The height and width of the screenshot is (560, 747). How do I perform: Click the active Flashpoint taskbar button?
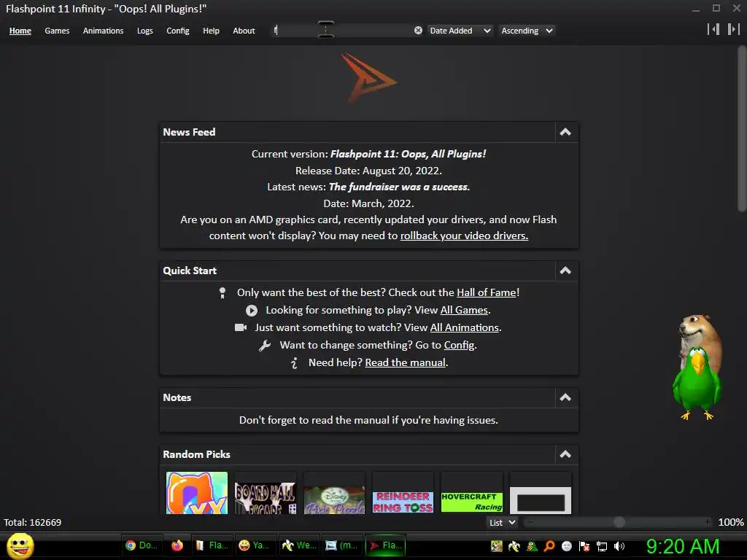(x=385, y=545)
